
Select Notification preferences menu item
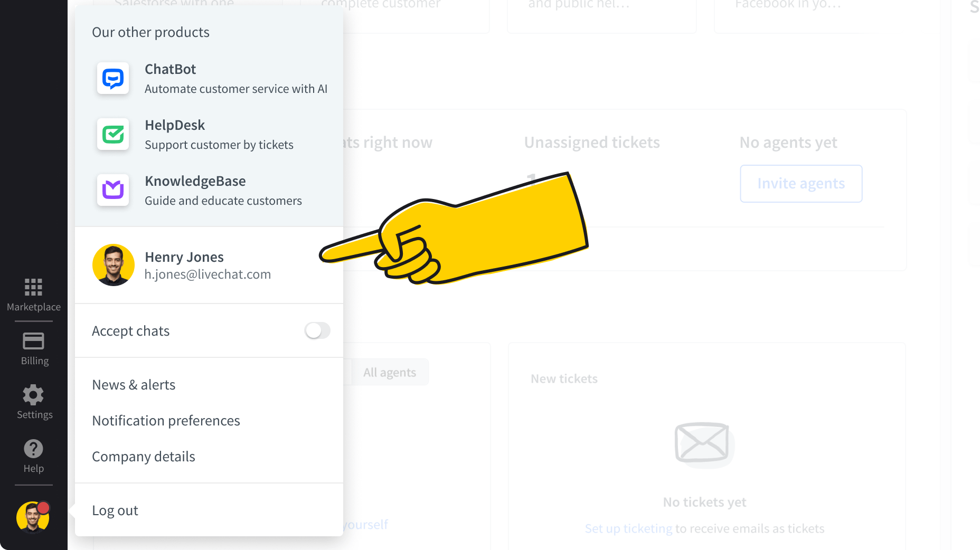coord(166,421)
